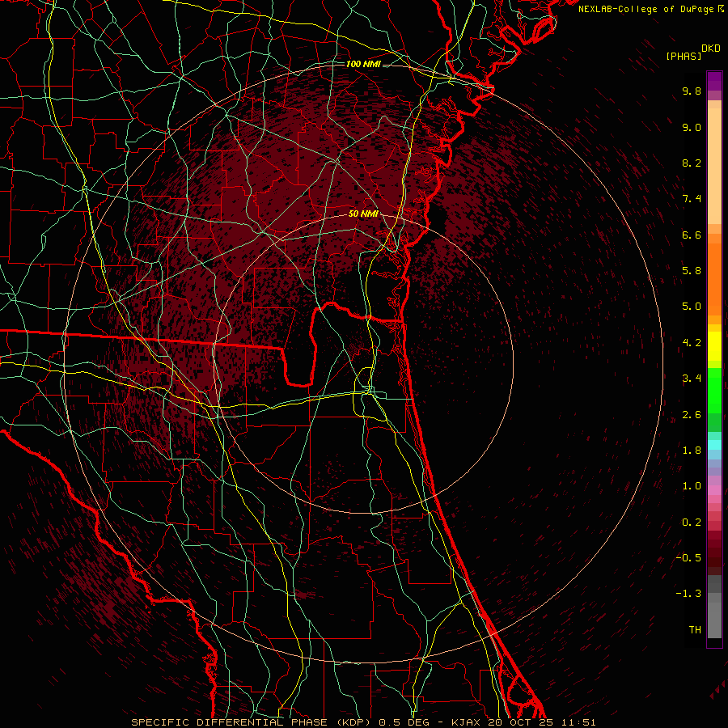Select the dark orange band on the color scale
The height and width of the screenshot is (728, 728).
[714, 280]
